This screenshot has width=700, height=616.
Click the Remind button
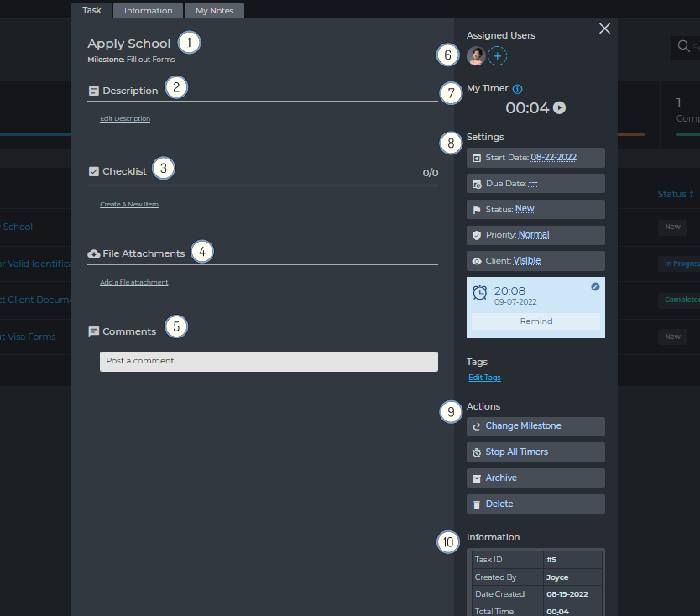535,321
